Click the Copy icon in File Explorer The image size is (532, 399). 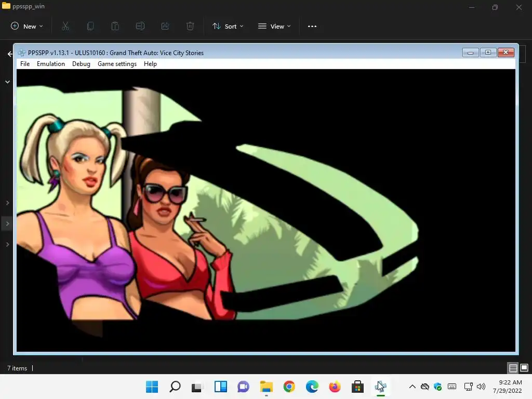90,26
